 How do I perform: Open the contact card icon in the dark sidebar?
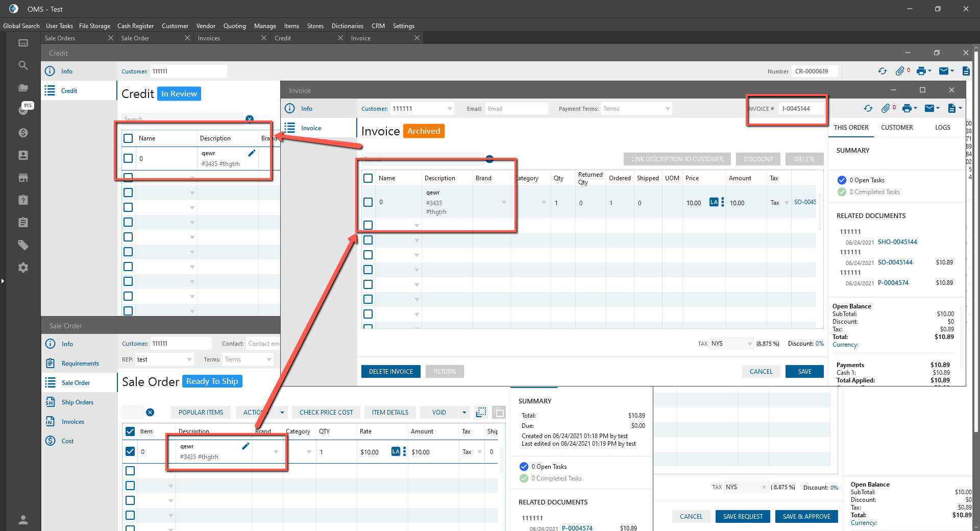[x=23, y=155]
